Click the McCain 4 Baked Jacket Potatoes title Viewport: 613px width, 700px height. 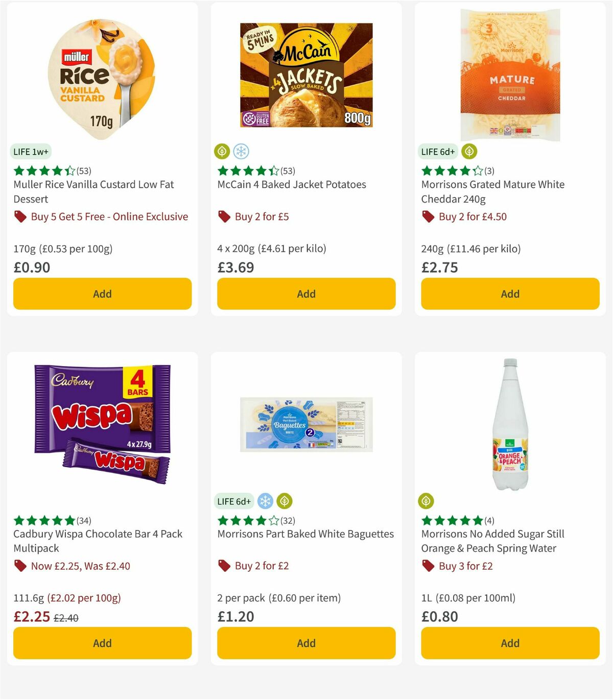(291, 184)
